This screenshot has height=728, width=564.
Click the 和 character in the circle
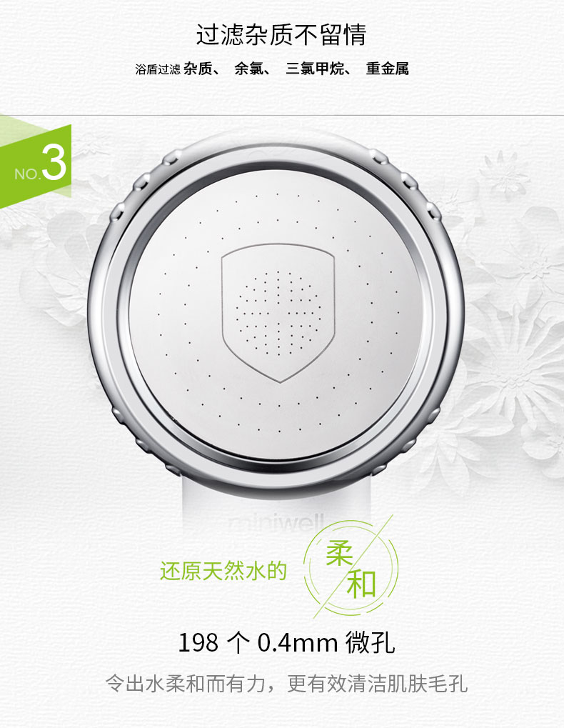point(361,584)
